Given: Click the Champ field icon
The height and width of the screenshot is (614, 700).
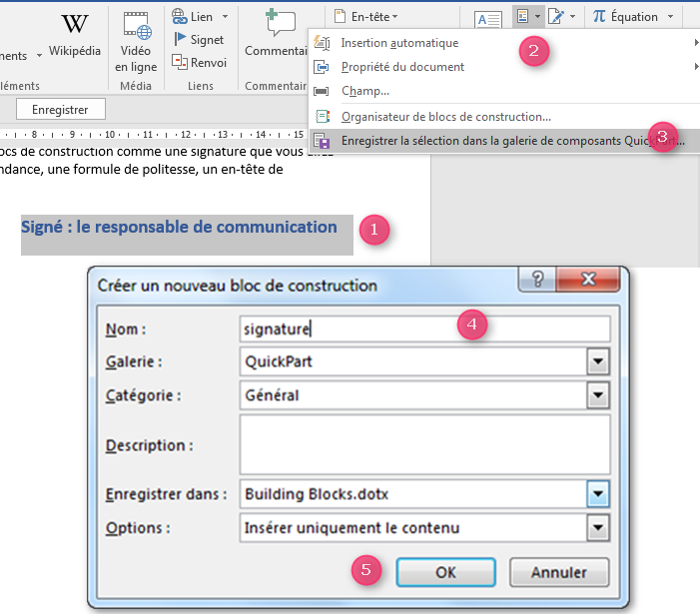Looking at the screenshot, I should pos(322,92).
